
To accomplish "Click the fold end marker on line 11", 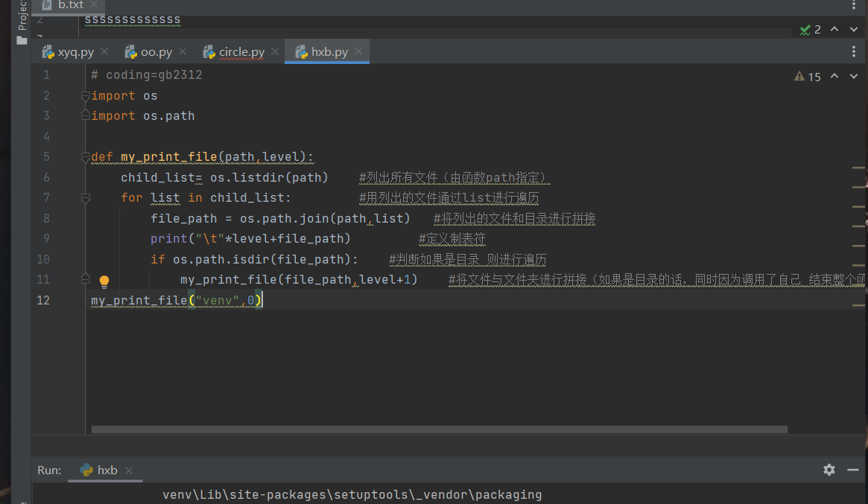I will click(85, 278).
